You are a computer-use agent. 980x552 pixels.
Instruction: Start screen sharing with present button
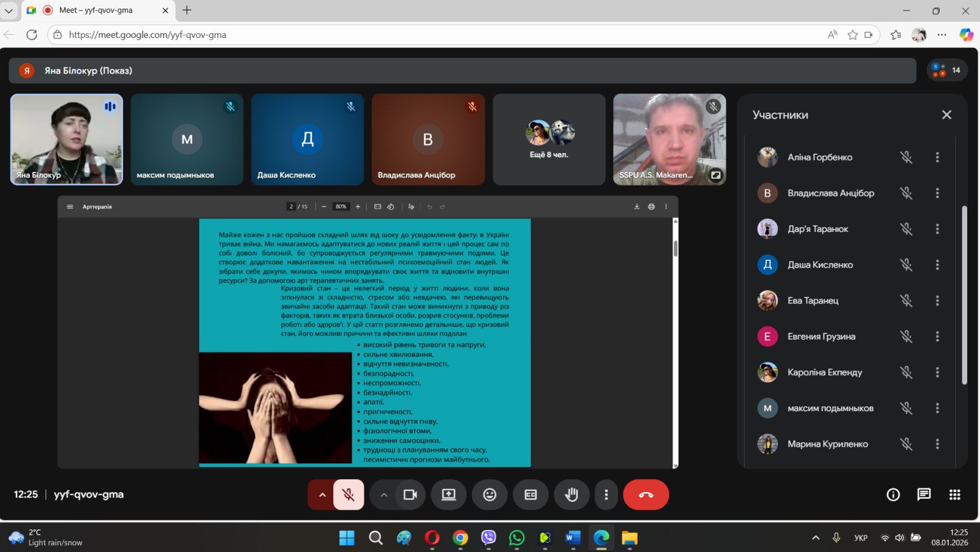tap(448, 494)
